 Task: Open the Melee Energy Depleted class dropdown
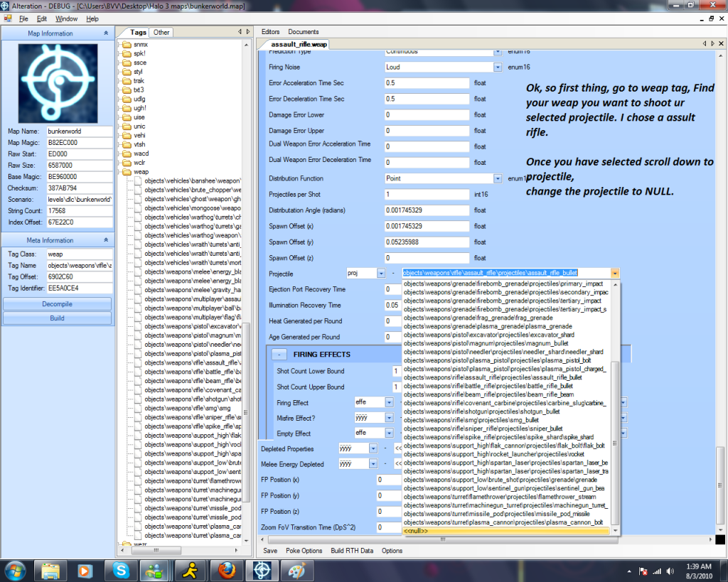(x=373, y=464)
